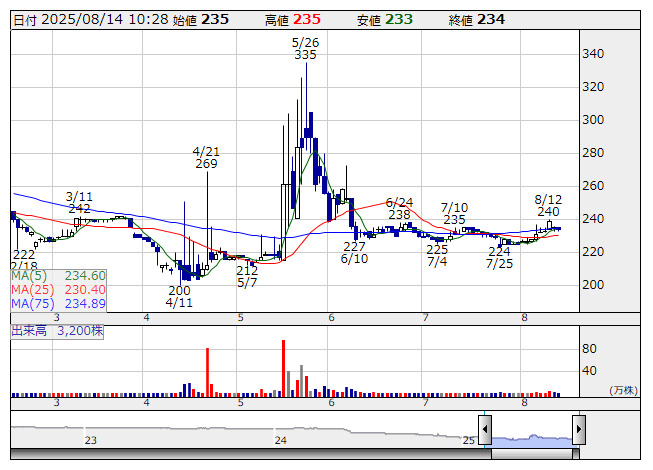Click year 24 in the overview timeline
The image size is (653, 470).
click(x=281, y=440)
